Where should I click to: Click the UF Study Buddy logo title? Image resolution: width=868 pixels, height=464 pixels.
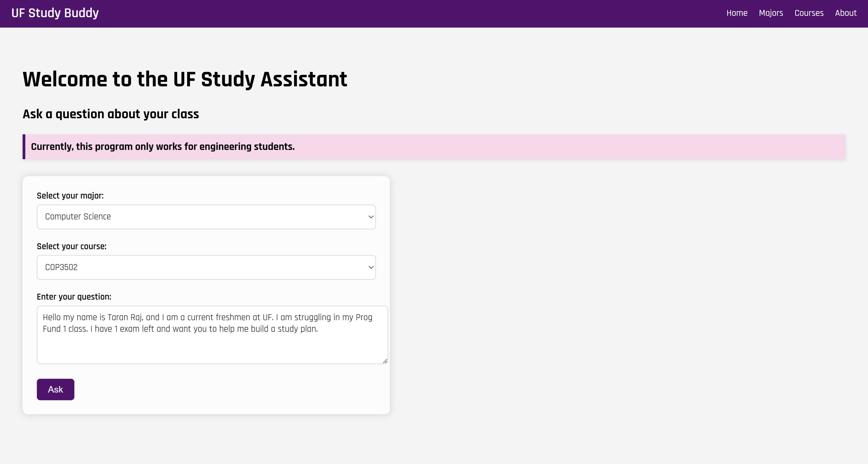click(x=55, y=13)
